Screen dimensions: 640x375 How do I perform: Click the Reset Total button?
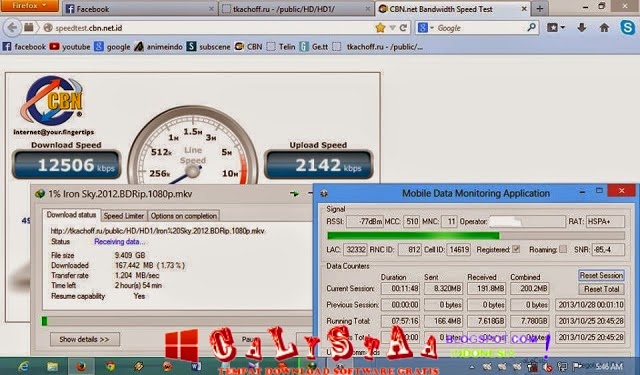click(601, 289)
